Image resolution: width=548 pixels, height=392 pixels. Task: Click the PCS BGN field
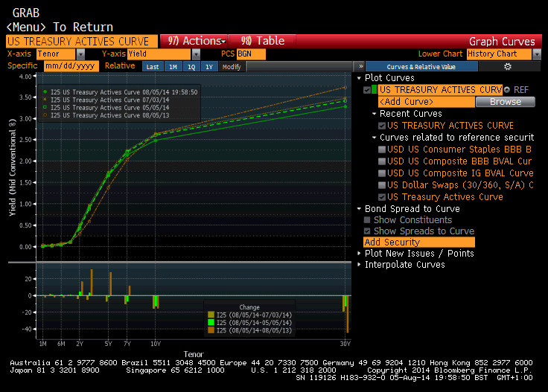point(251,54)
